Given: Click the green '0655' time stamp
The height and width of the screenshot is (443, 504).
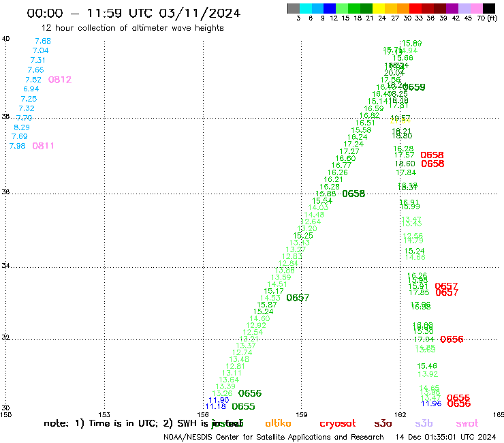Looking at the screenshot, I should coord(243,406).
